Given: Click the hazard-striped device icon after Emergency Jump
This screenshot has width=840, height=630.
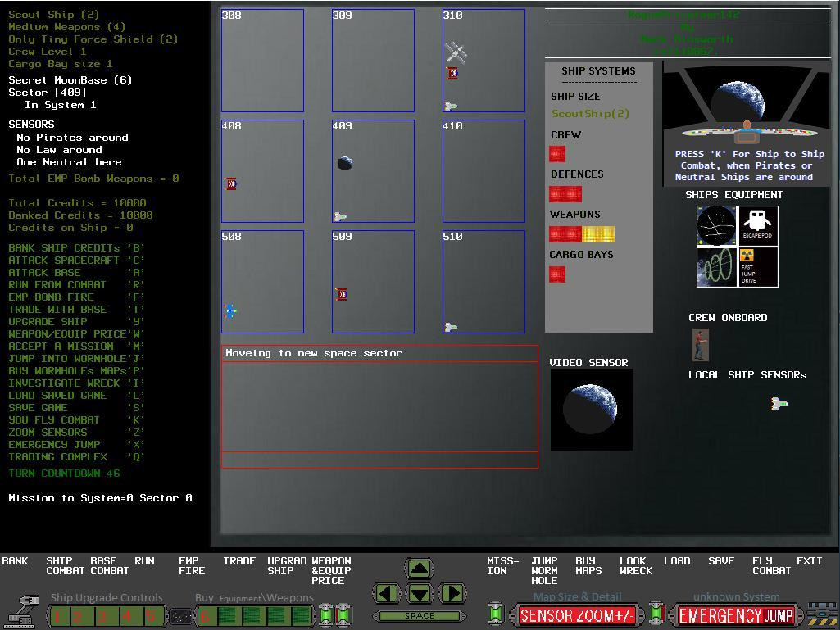Looking at the screenshot, I should (822, 615).
